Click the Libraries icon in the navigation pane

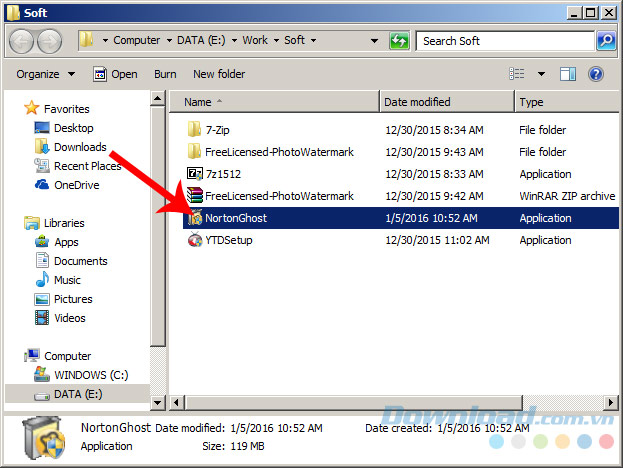tap(31, 222)
